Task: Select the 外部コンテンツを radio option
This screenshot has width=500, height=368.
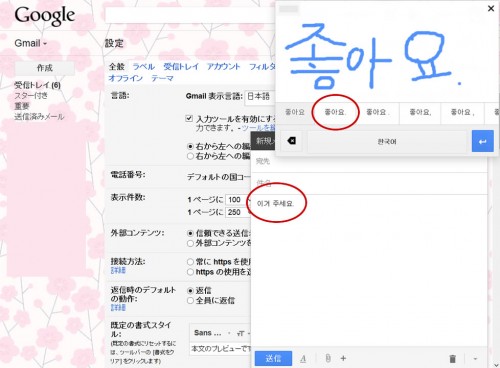Action: coord(190,243)
